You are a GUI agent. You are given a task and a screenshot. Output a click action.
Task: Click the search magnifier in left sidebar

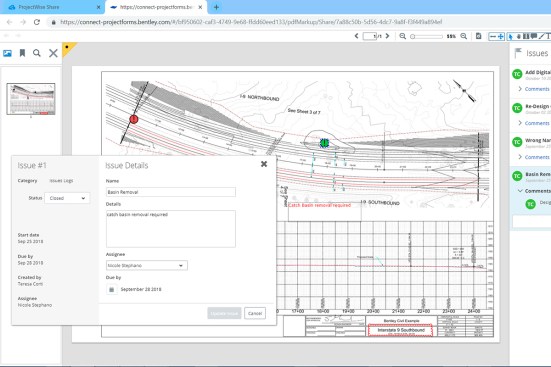[x=37, y=53]
